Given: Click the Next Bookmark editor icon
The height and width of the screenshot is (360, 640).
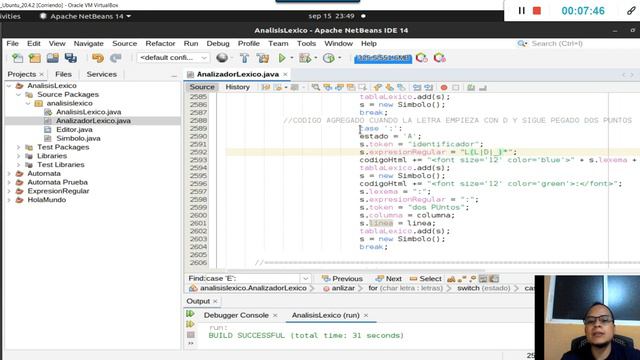Looking at the screenshot, I should point(389,87).
